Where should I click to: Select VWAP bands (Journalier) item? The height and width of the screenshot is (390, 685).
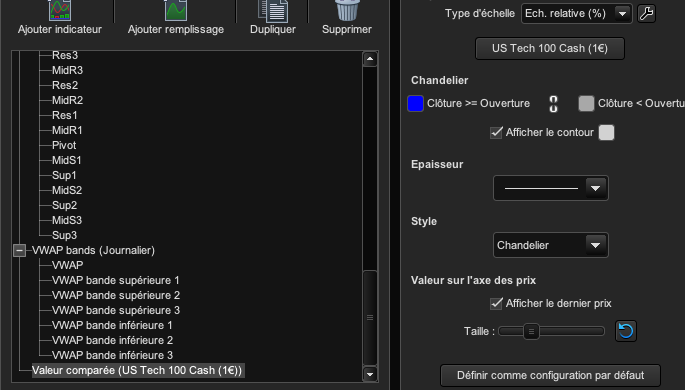click(x=93, y=251)
